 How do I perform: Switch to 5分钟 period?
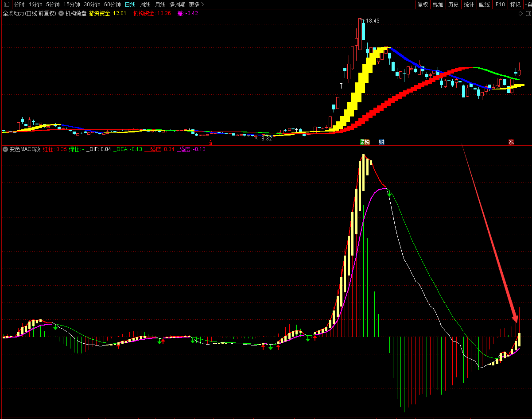(x=53, y=4)
